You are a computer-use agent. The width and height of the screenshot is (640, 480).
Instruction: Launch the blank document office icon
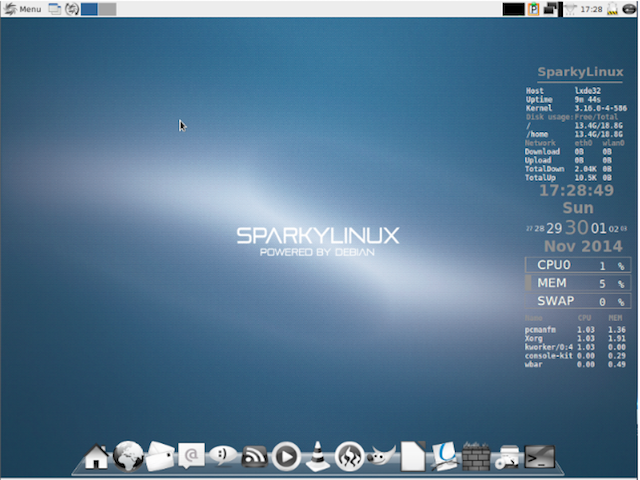point(413,456)
